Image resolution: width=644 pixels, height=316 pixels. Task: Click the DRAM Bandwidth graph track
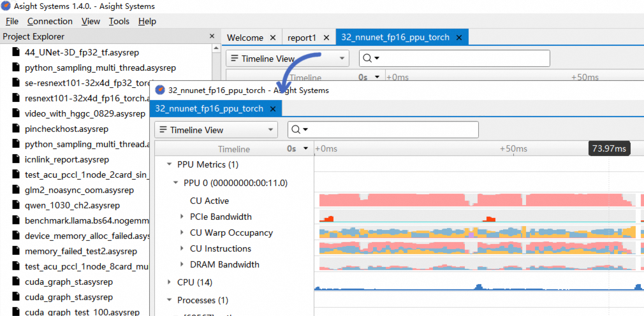pyautogui.click(x=478, y=264)
